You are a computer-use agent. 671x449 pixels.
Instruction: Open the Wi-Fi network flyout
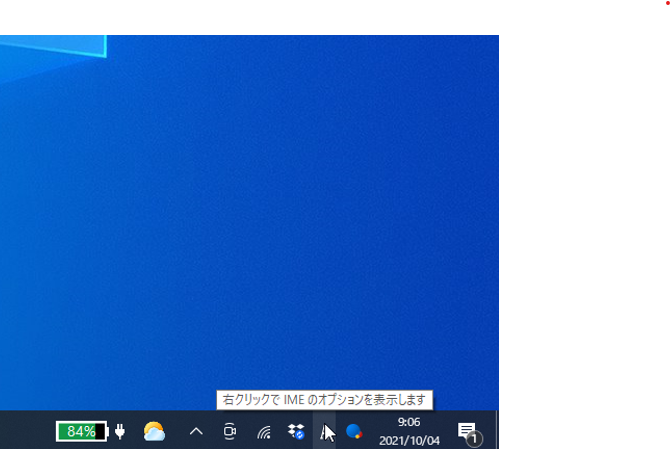264,432
